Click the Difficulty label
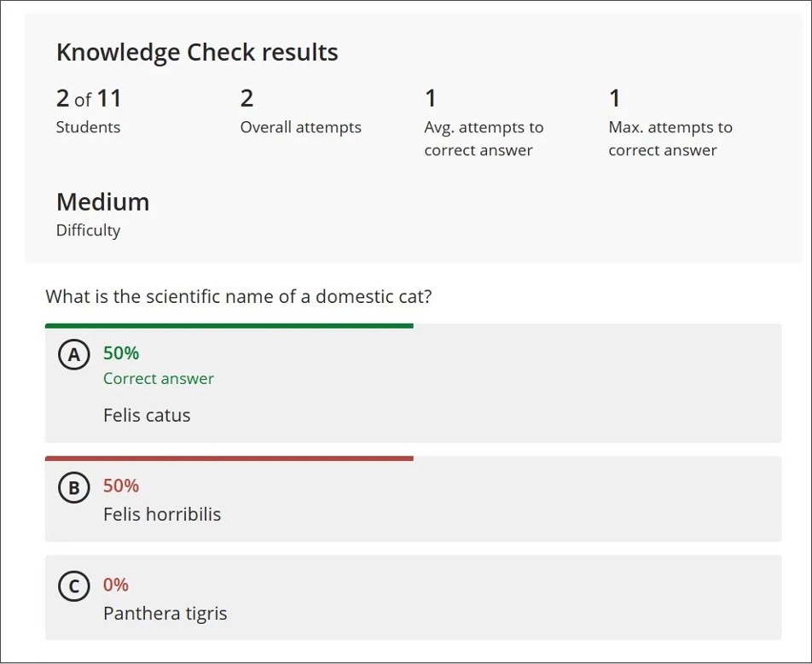 pyautogui.click(x=88, y=230)
